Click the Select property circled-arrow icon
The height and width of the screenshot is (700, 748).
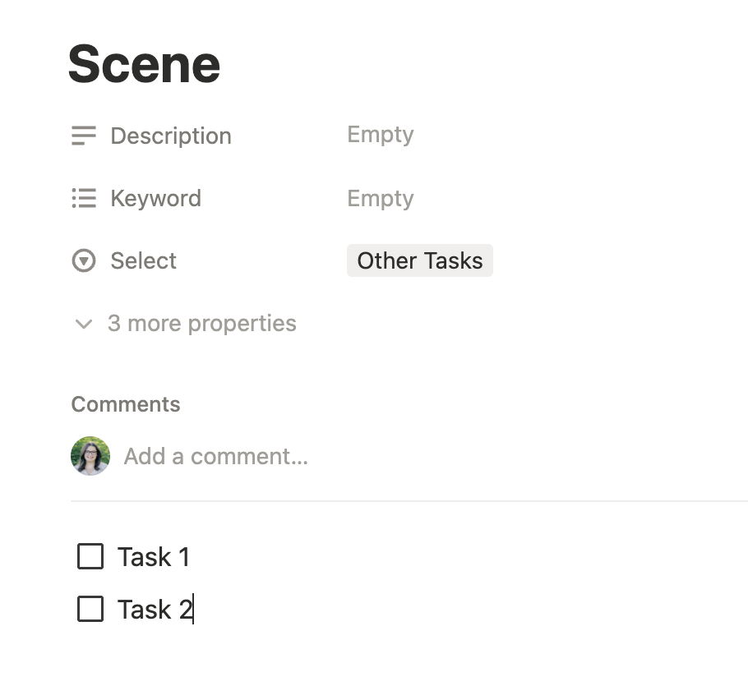84,260
